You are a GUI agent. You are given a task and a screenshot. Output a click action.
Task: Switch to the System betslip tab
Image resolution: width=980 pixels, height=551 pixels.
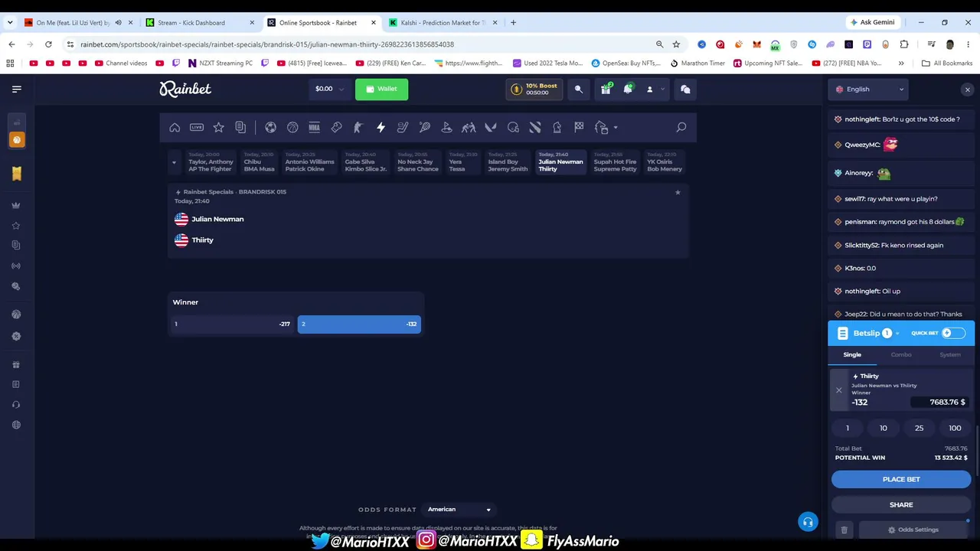(950, 355)
